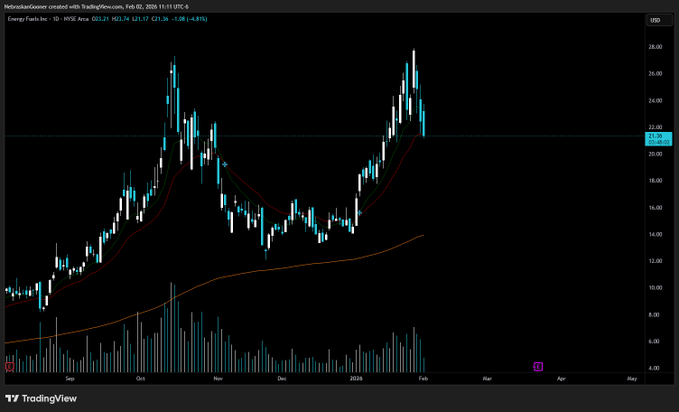
Task: Click the Dec label on time axis
Action: pyautogui.click(x=282, y=380)
